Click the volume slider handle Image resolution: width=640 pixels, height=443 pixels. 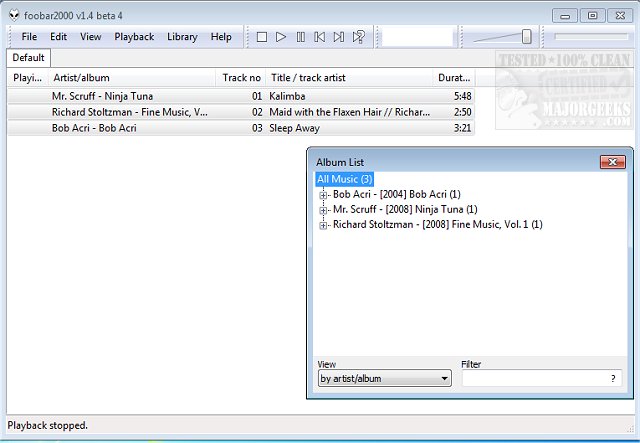(526, 37)
